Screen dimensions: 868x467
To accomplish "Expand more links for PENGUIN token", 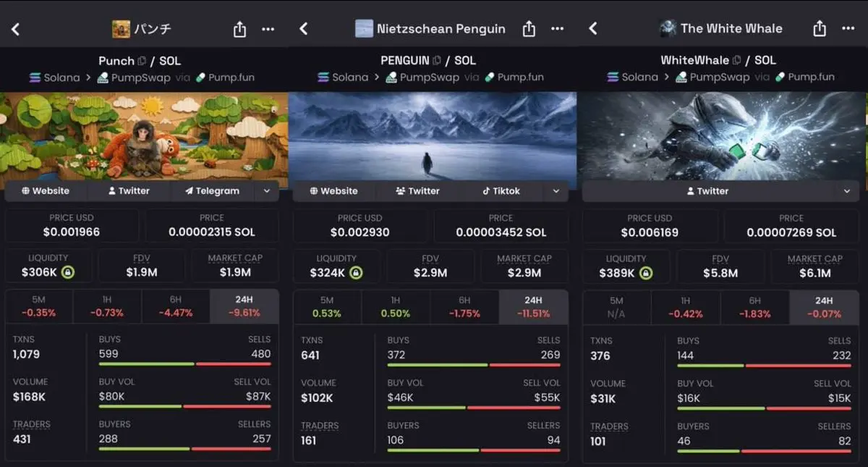I will [556, 191].
